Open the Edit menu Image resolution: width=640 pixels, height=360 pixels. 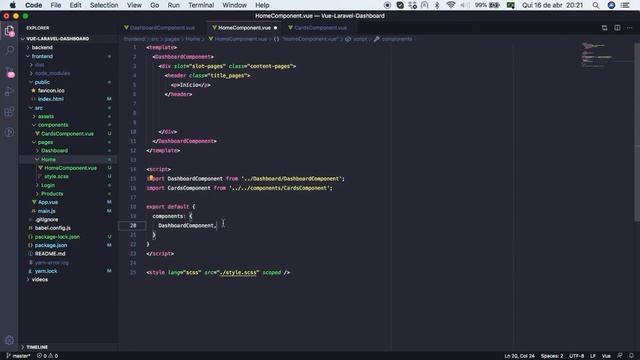coord(75,5)
